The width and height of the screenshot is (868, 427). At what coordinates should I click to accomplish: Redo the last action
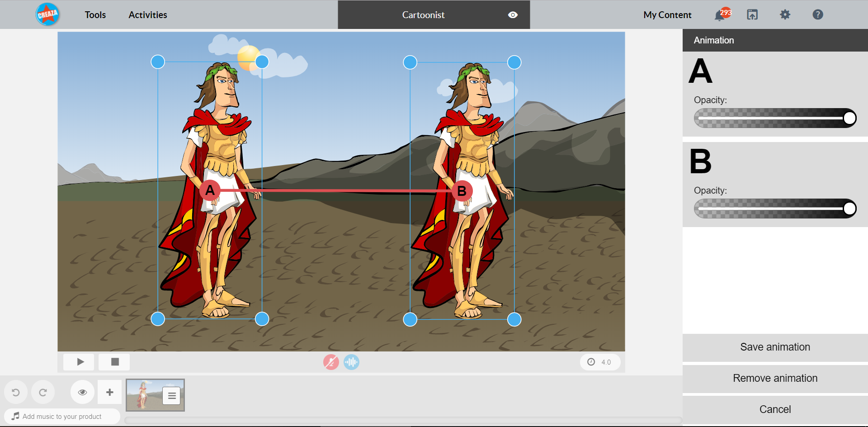(43, 392)
